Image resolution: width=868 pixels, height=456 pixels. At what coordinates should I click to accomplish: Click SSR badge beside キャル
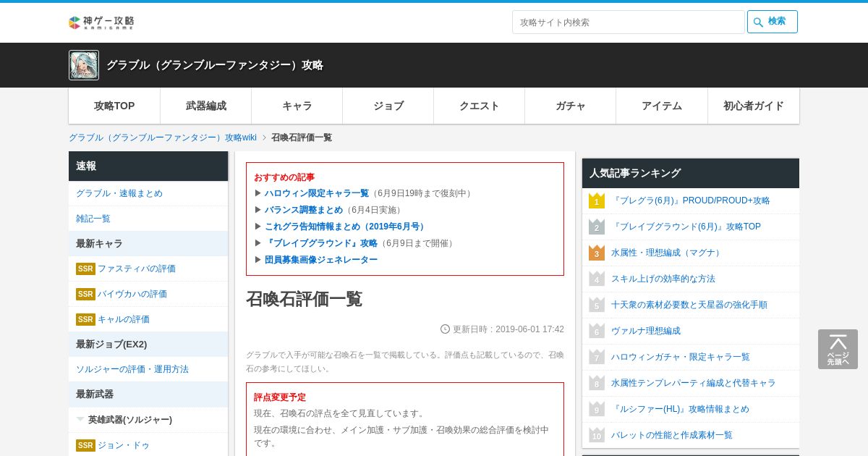coord(85,319)
